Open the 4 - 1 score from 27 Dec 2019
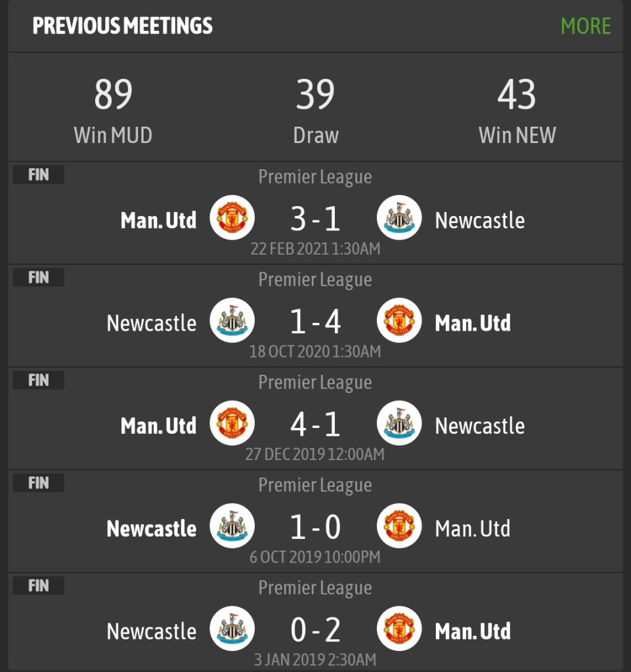The width and height of the screenshot is (631, 672). coord(315,425)
